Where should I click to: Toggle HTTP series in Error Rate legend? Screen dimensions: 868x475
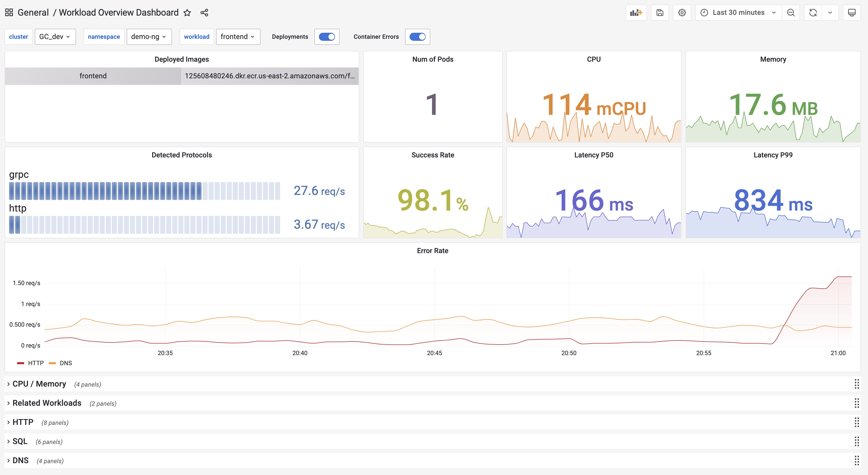click(x=36, y=363)
